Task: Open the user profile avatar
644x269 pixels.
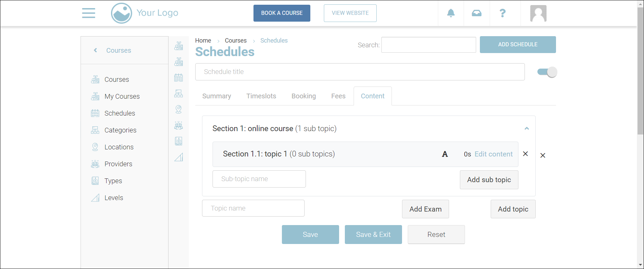Action: [x=538, y=14]
